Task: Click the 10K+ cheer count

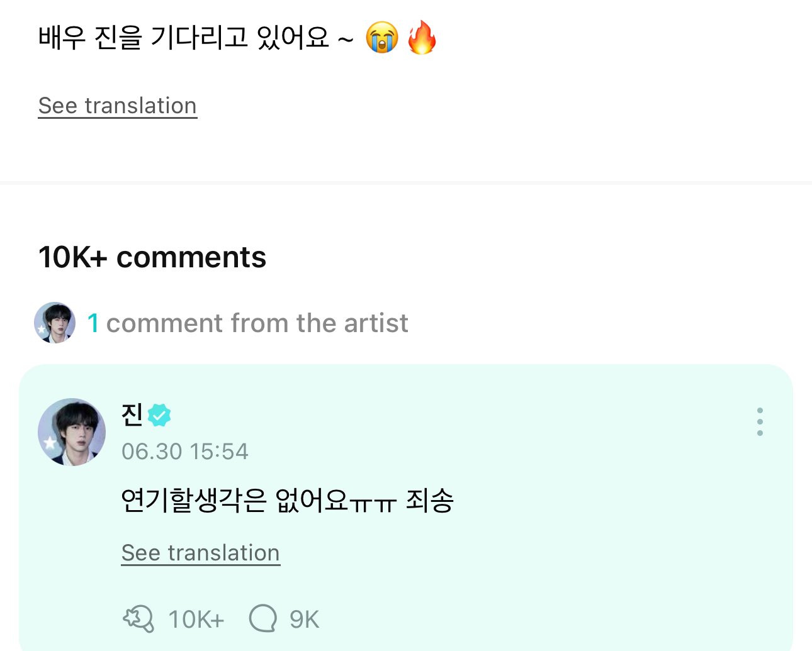Action: (196, 620)
